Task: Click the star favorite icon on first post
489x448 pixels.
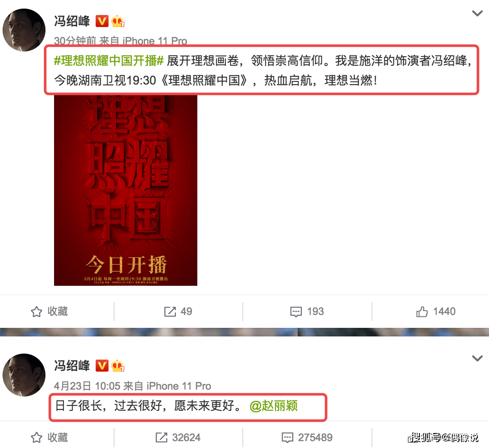Action: pos(36,312)
